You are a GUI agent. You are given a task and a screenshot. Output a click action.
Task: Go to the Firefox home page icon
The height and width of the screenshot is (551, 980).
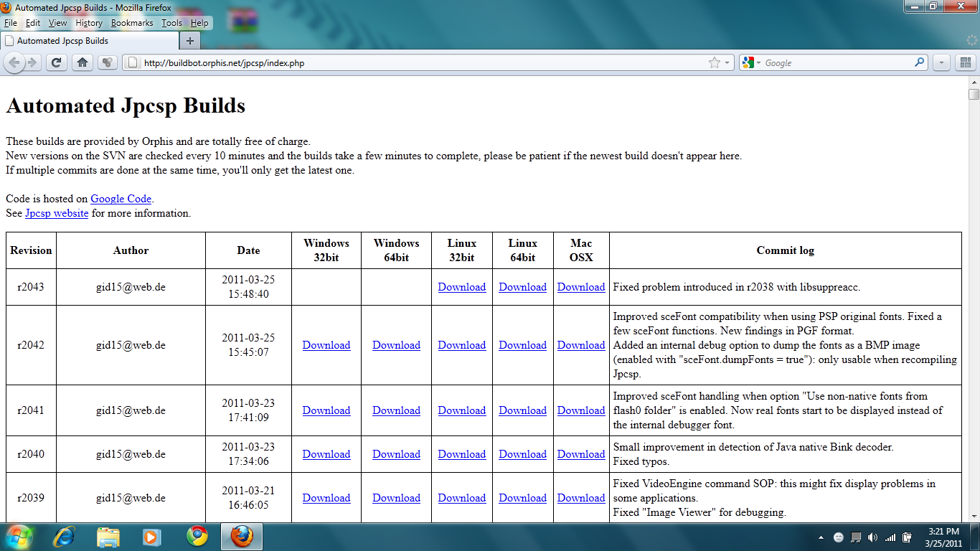tap(83, 63)
